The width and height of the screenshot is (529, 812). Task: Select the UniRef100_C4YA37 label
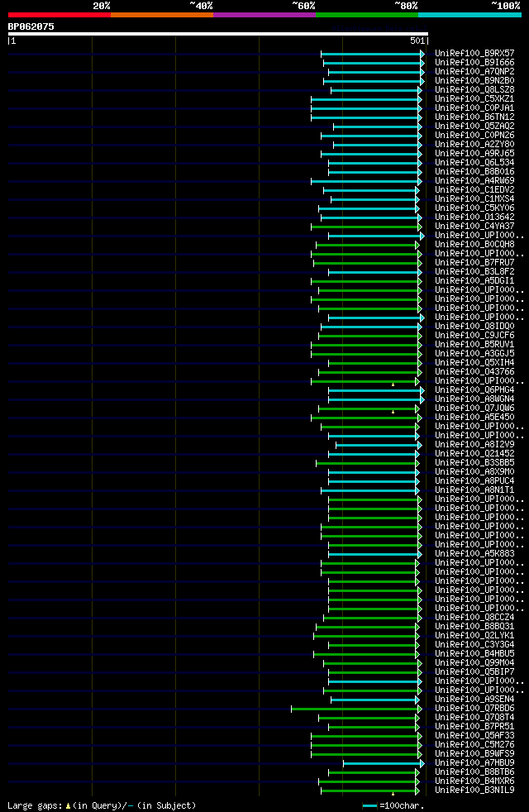pyautogui.click(x=474, y=227)
